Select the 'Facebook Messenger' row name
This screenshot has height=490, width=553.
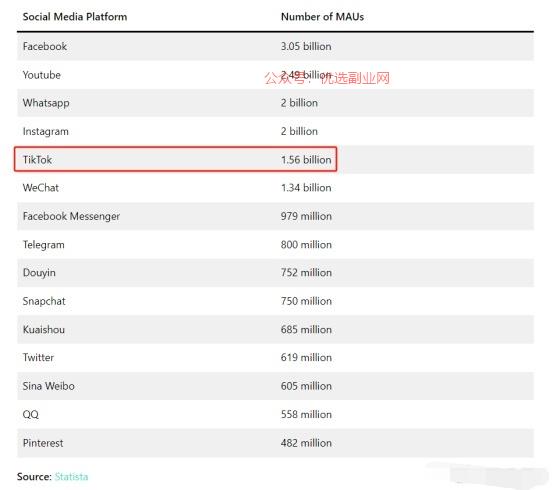(x=72, y=216)
